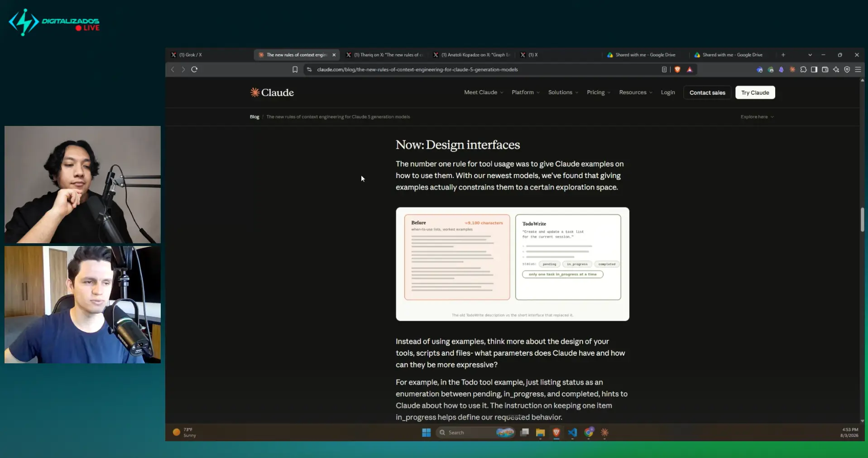This screenshot has width=868, height=458.
Task: Open the weather widget showing Sunny
Action: click(x=185, y=433)
